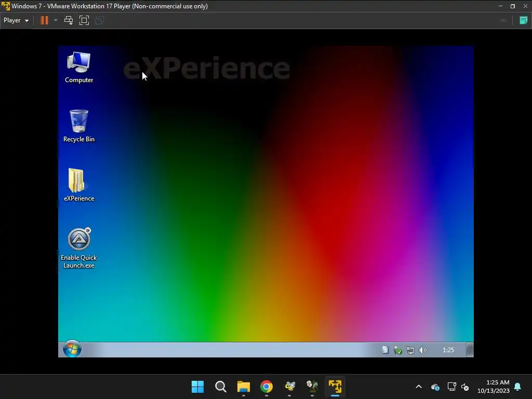This screenshot has height=399, width=532.
Task: Open host clock 1:25 AM 10/13/2023
Action: click(x=494, y=387)
